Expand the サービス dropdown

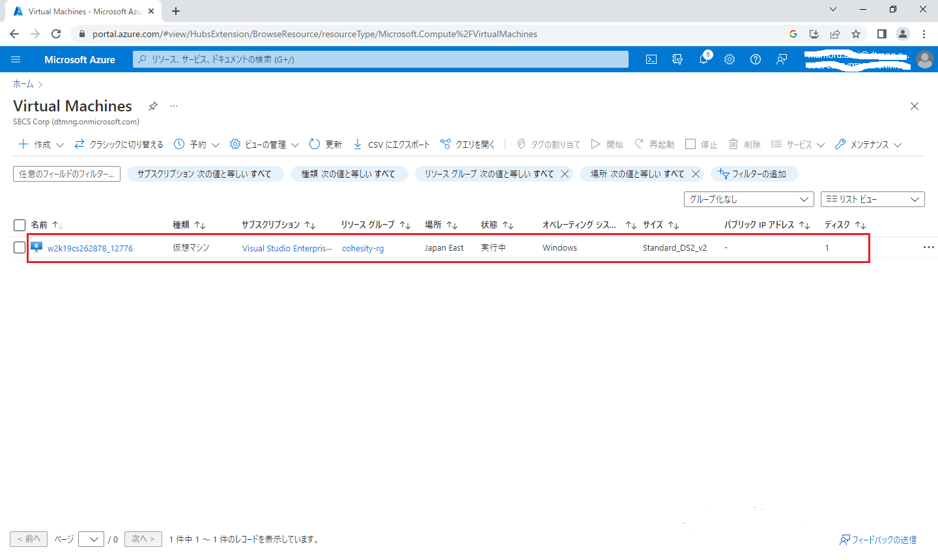click(x=798, y=145)
